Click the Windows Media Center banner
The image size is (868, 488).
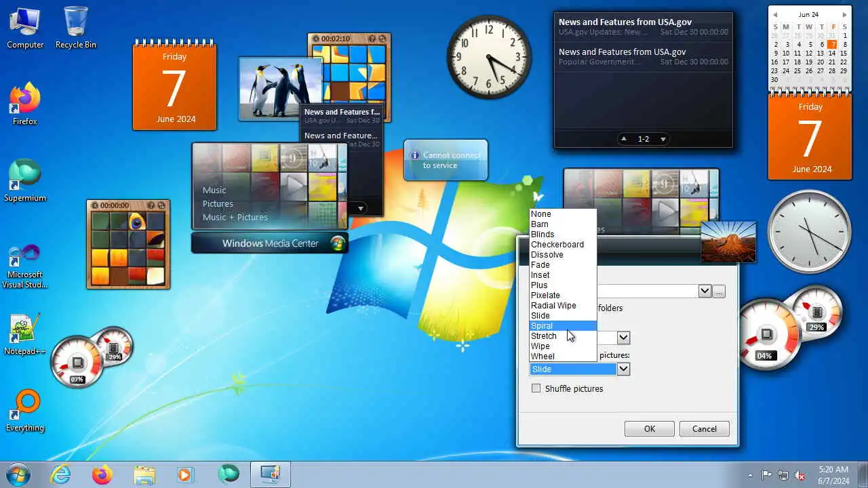270,243
